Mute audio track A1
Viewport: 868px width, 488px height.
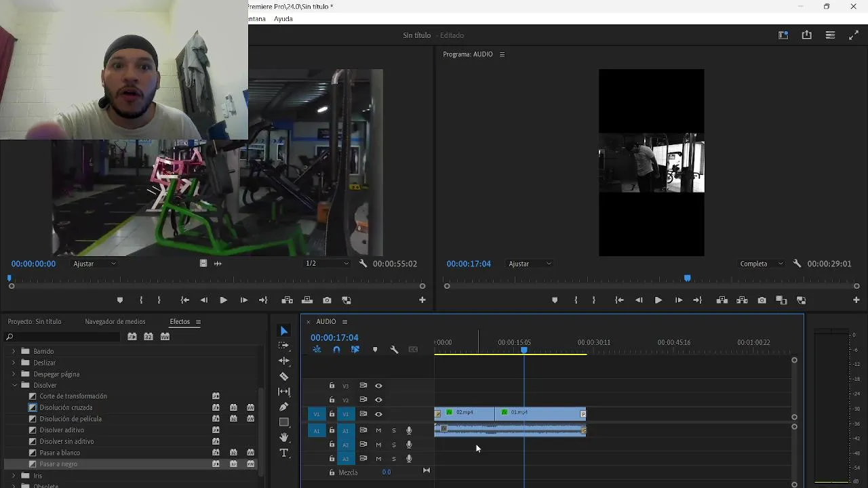tap(378, 430)
